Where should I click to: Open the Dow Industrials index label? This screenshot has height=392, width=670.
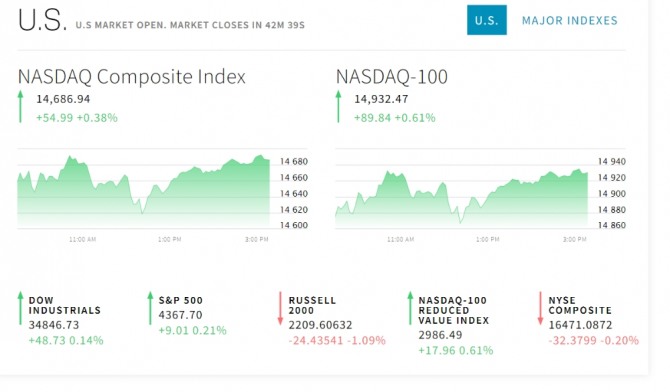click(x=65, y=305)
